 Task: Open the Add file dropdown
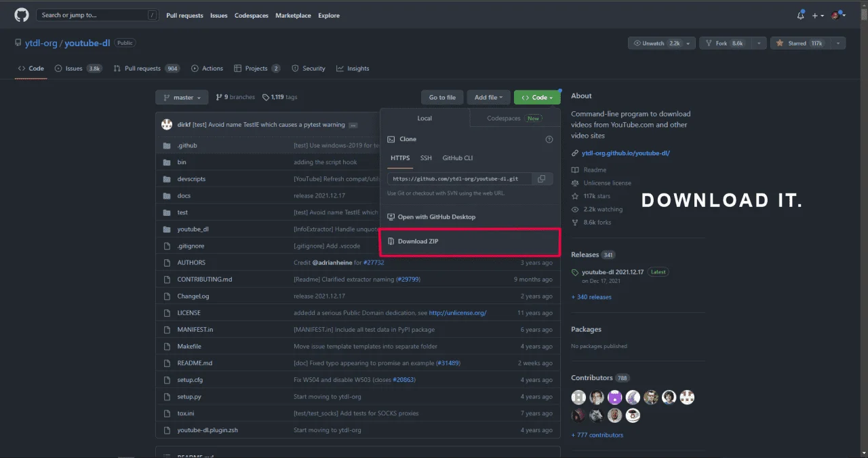point(488,98)
